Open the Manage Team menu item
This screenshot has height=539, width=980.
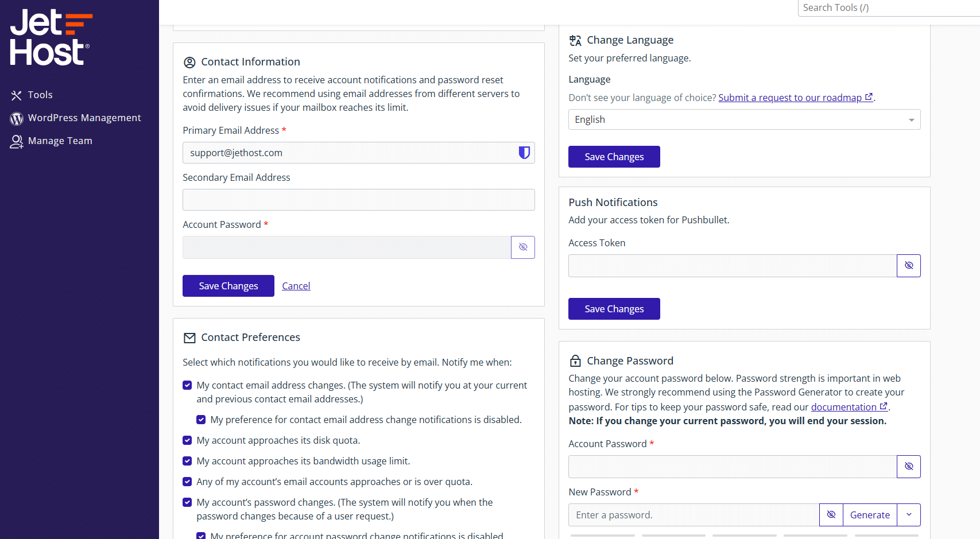coord(60,141)
